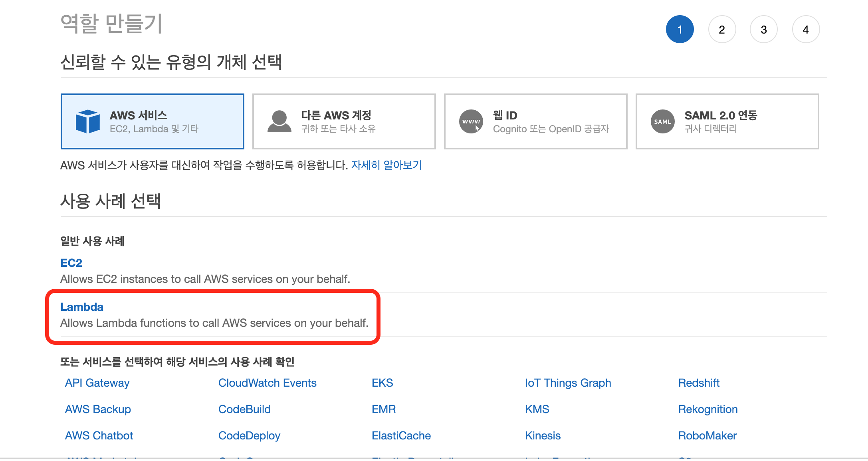Click the other AWS account person icon
The width and height of the screenshot is (868, 461).
279,121
